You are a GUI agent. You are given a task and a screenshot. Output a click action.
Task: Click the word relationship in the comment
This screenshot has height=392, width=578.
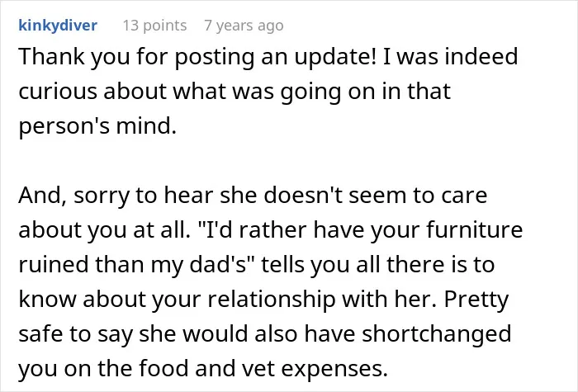point(272,299)
